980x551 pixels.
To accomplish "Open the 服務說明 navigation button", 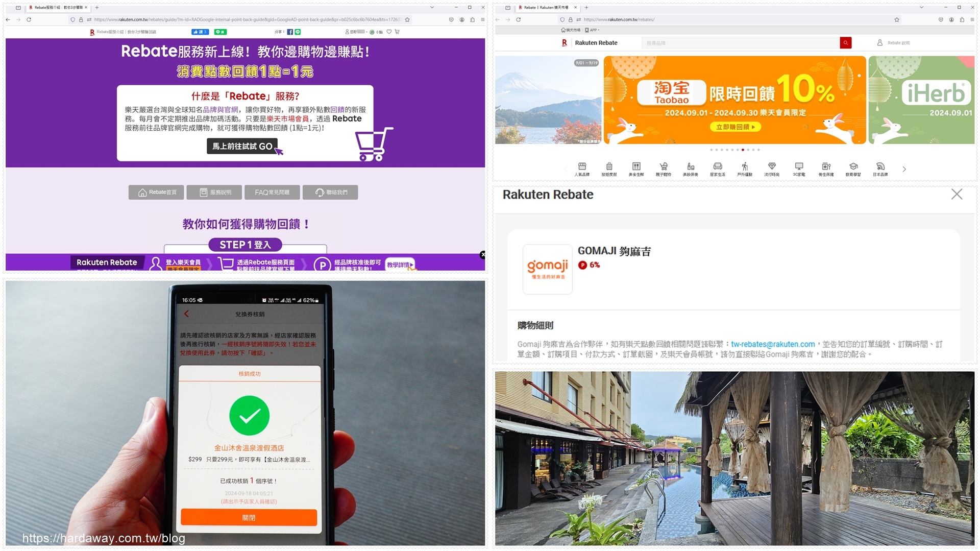I will click(214, 192).
